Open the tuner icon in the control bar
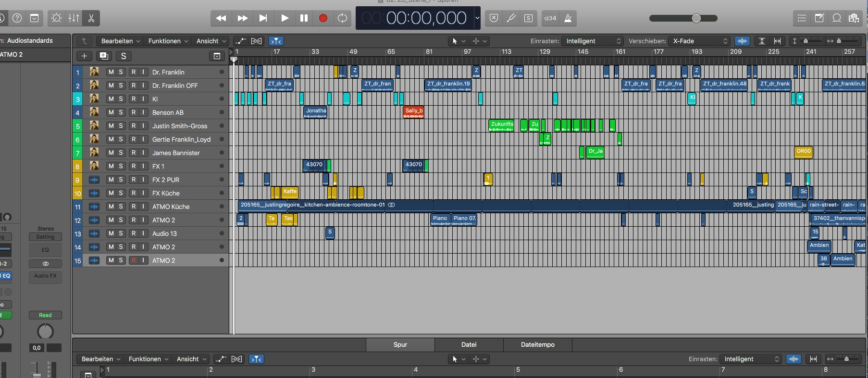 click(x=511, y=18)
